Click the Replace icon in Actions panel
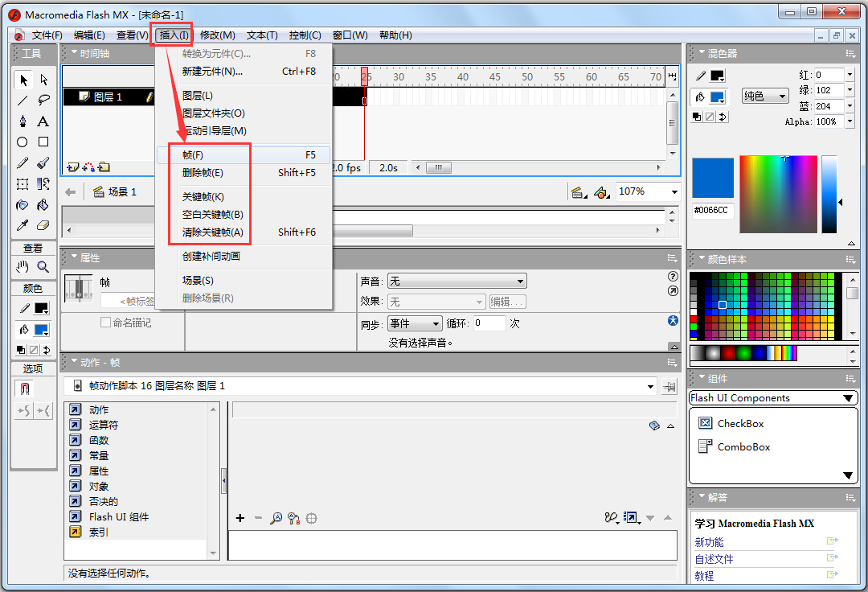This screenshot has height=592, width=868. click(294, 518)
